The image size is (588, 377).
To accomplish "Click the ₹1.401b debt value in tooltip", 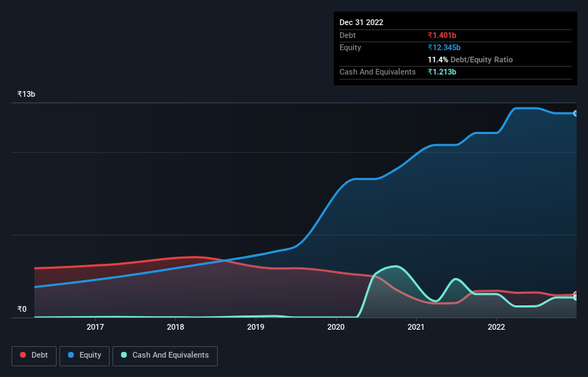I will 442,35.
